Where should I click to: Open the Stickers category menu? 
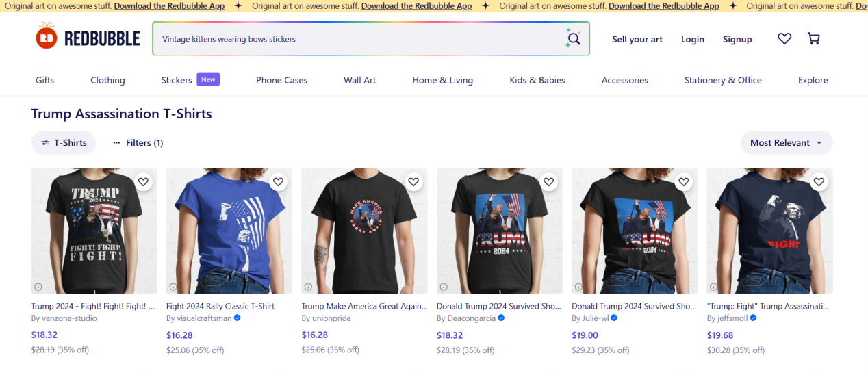pos(177,80)
